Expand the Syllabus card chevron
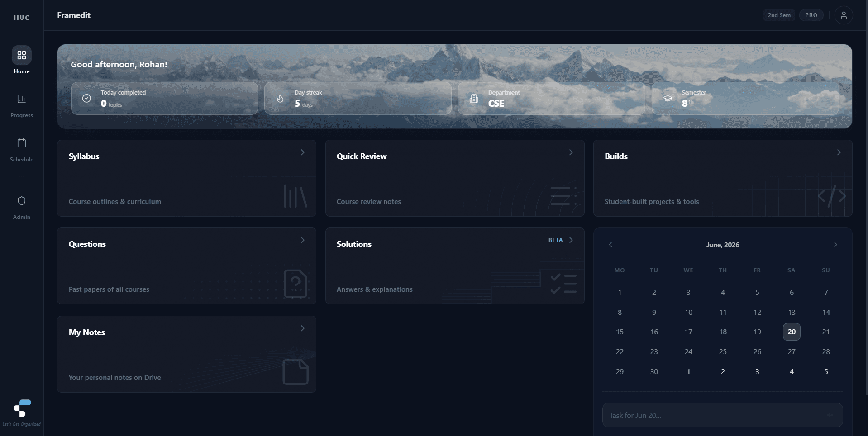 pyautogui.click(x=303, y=152)
